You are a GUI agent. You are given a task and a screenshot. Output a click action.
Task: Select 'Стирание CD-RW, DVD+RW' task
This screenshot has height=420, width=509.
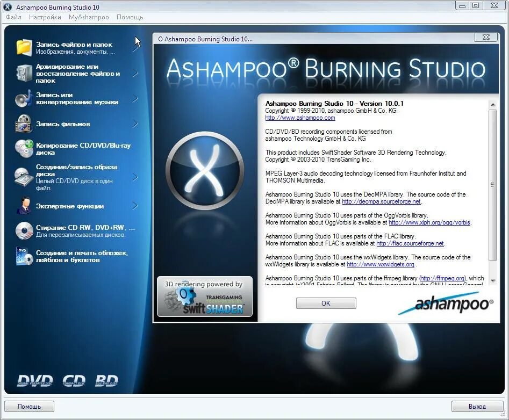tap(85, 228)
